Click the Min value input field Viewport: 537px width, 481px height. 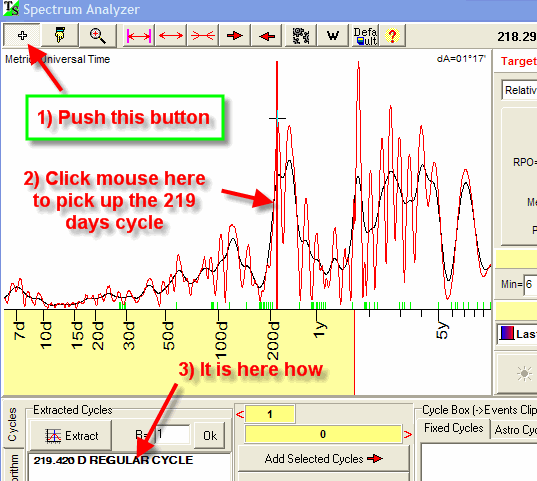pyautogui.click(x=530, y=284)
